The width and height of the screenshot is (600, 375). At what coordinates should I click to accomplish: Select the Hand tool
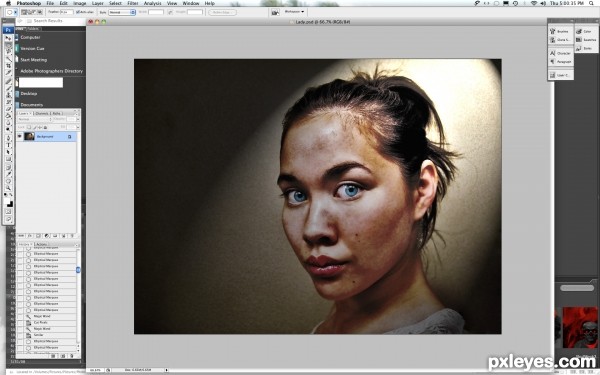(8, 181)
